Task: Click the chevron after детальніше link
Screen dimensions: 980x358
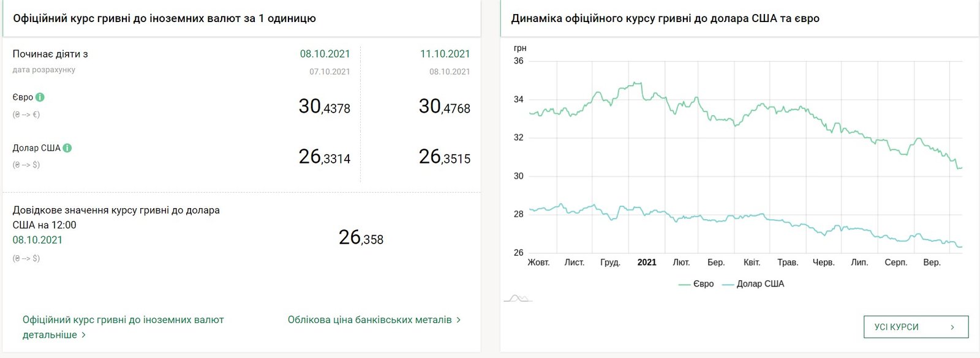Action: coord(83,334)
